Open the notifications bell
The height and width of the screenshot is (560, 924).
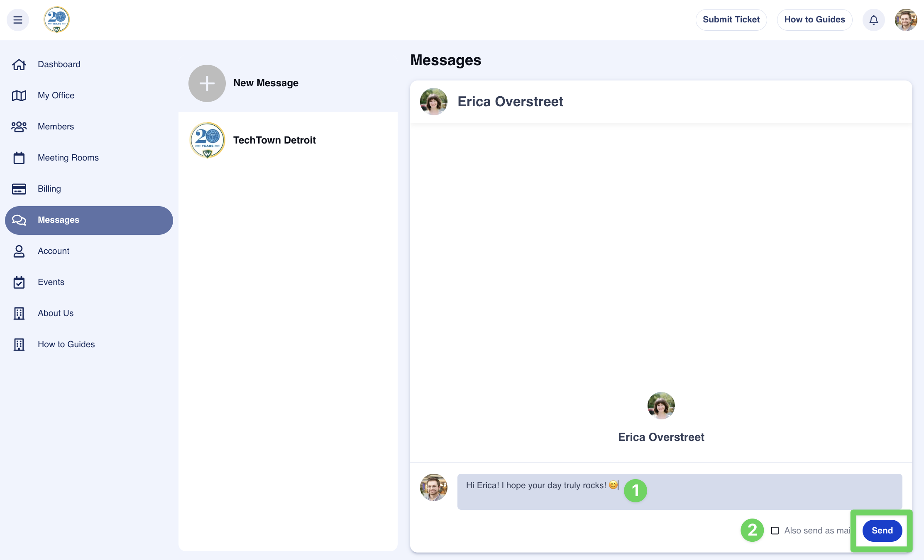(x=873, y=20)
